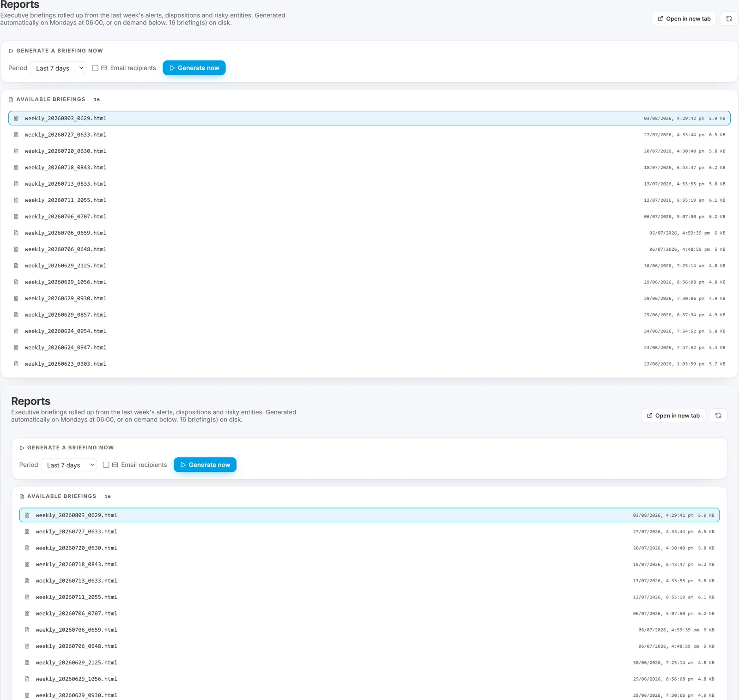The image size is (739, 700).
Task: Click weekly_20260629_0930.html file icon, upper list
Action: pyautogui.click(x=16, y=299)
